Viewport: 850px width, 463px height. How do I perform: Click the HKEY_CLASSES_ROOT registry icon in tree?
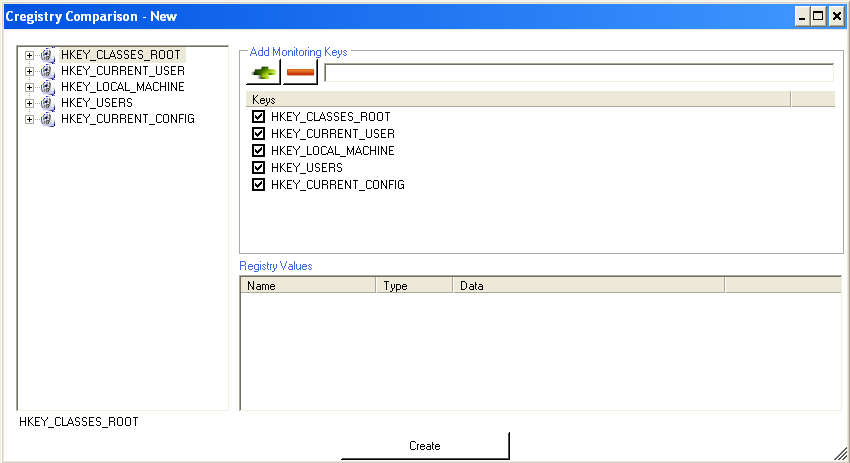pyautogui.click(x=47, y=55)
